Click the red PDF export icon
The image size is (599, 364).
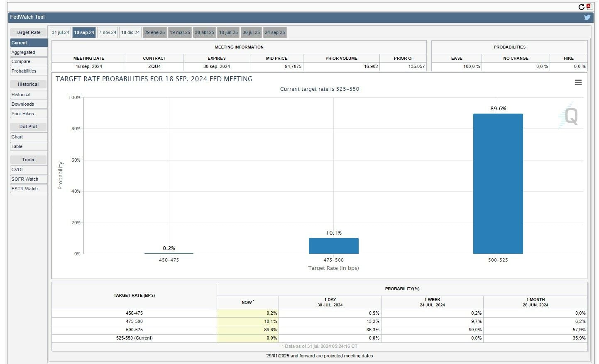coord(589,7)
